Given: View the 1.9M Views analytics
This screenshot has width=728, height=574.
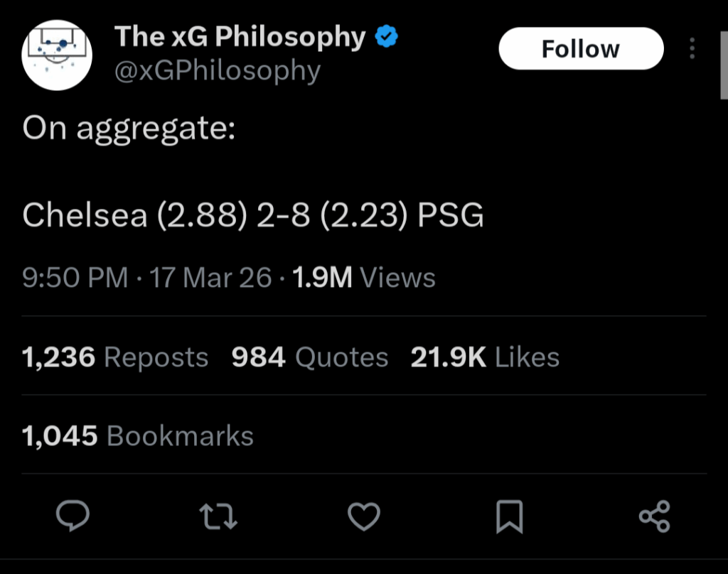Looking at the screenshot, I should pos(365,278).
